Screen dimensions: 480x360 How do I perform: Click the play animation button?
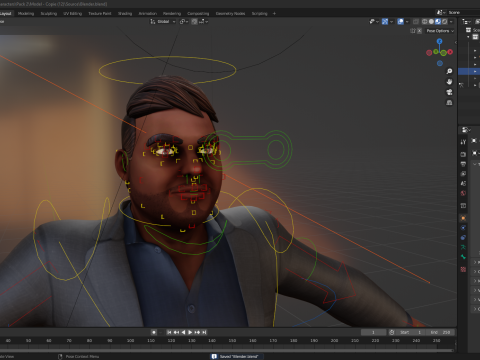pyautogui.click(x=190, y=332)
